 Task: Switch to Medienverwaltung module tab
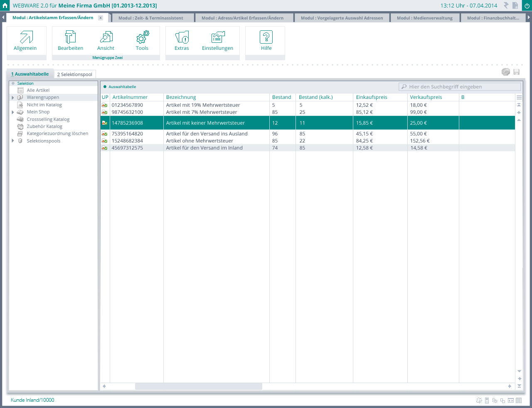pos(425,18)
